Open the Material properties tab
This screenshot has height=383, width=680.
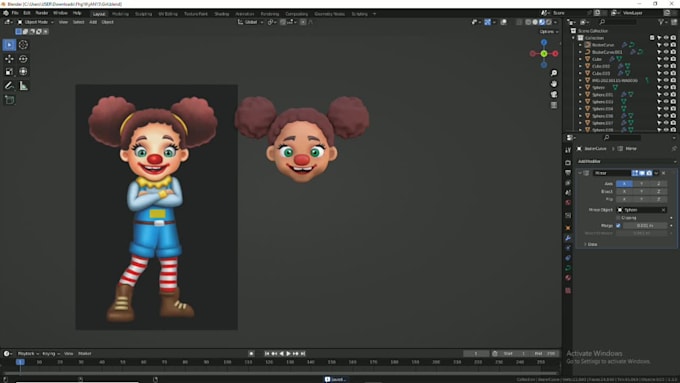[568, 278]
